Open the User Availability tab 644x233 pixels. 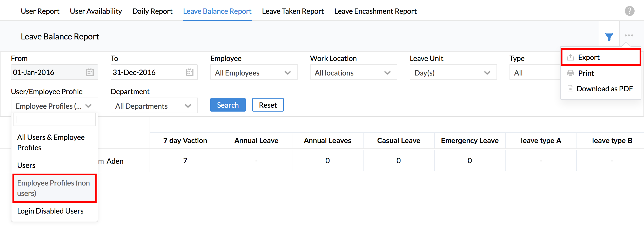pos(96,11)
